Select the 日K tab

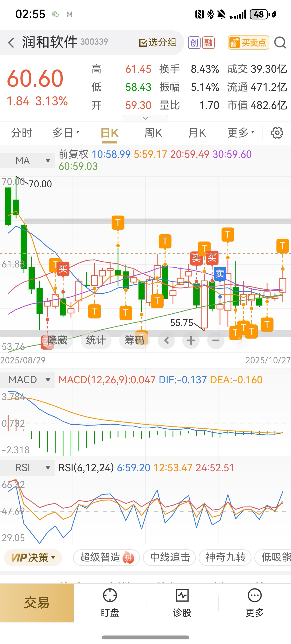pos(109,133)
